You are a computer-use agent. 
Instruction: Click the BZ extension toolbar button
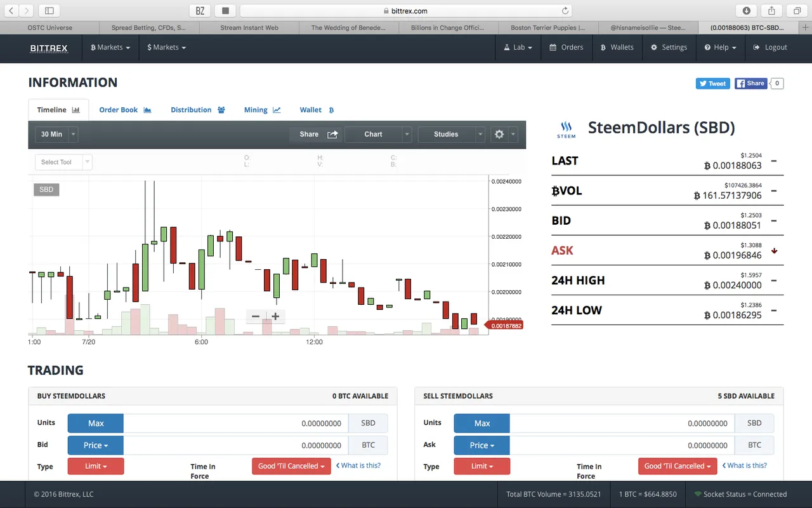click(x=200, y=11)
